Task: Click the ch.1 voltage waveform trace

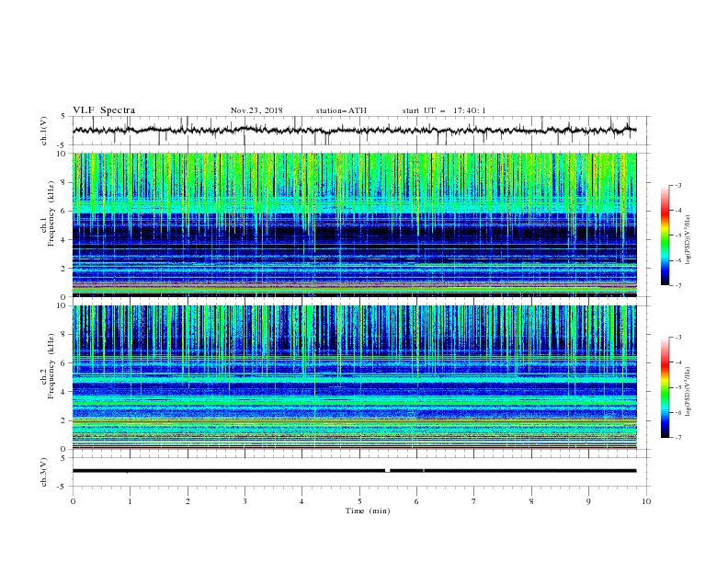Action: 354,131
